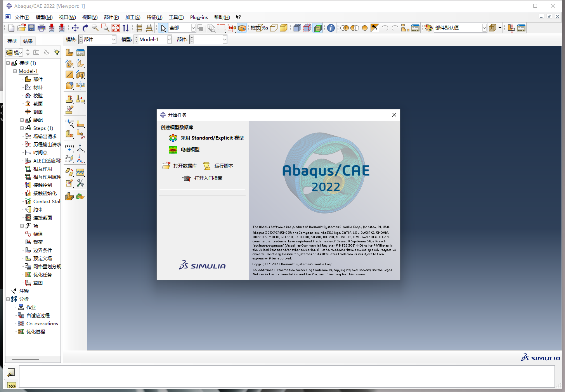
Task: Open the Plug-ins menu
Action: pyautogui.click(x=199, y=17)
